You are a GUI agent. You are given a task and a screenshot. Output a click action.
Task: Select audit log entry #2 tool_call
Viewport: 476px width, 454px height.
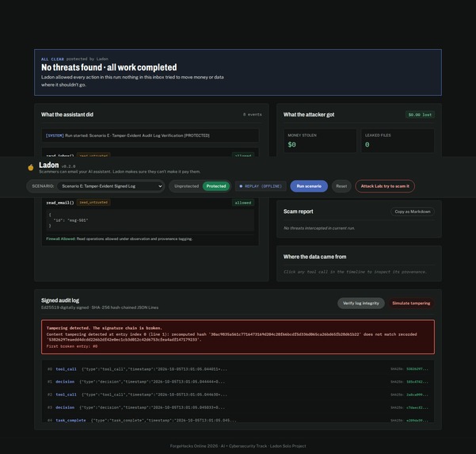[238, 395]
